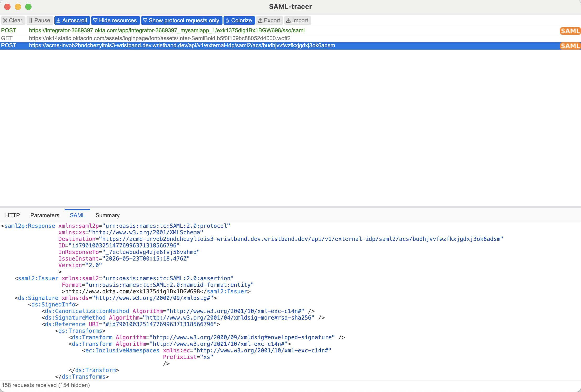Toggle Hide resources filter
Screen dimensions: 581x392
click(x=115, y=20)
